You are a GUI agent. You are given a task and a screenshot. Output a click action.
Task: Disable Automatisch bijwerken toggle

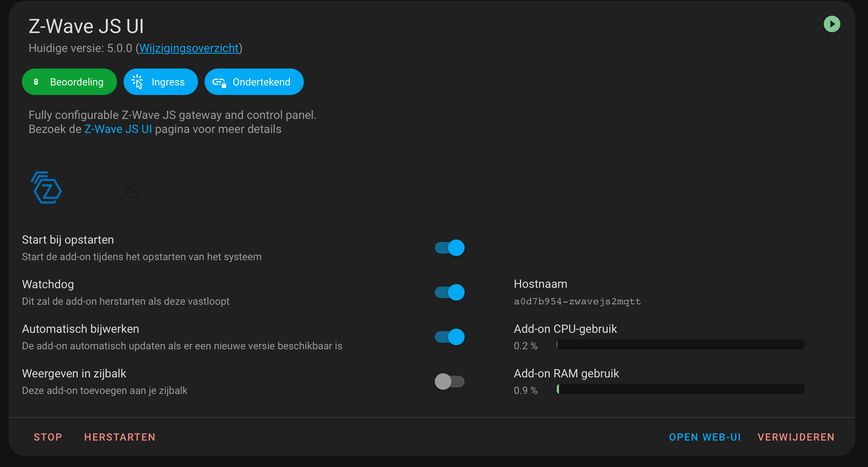pos(450,337)
